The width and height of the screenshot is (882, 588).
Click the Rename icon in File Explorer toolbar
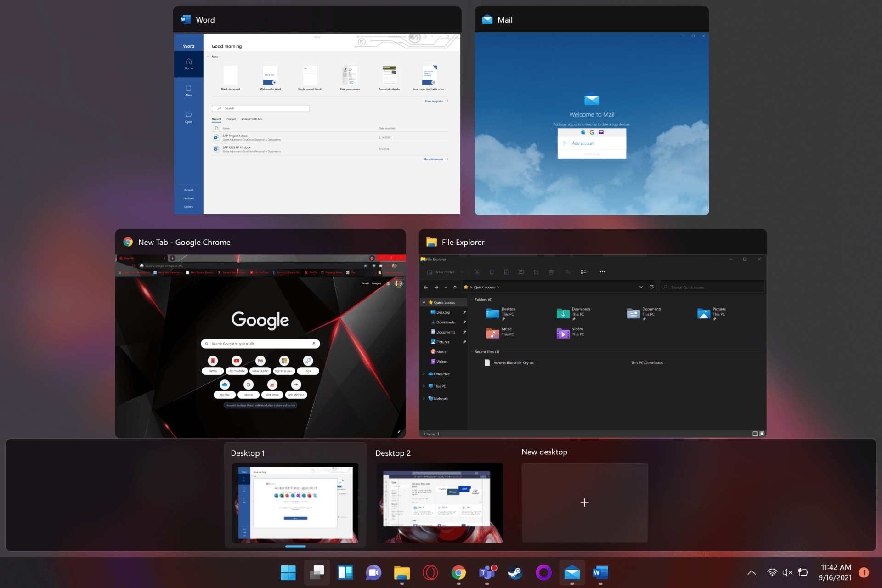coord(521,272)
